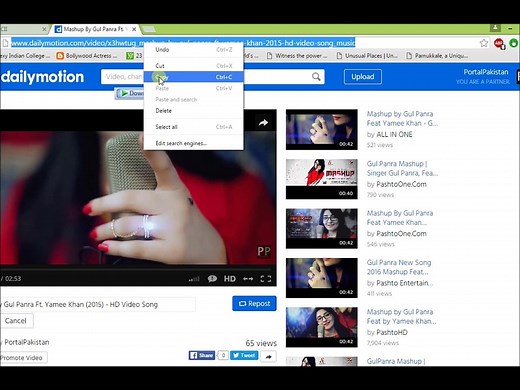The width and height of the screenshot is (520, 390).
Task: Enter fullscreen mode on video player
Action: pyautogui.click(x=266, y=279)
